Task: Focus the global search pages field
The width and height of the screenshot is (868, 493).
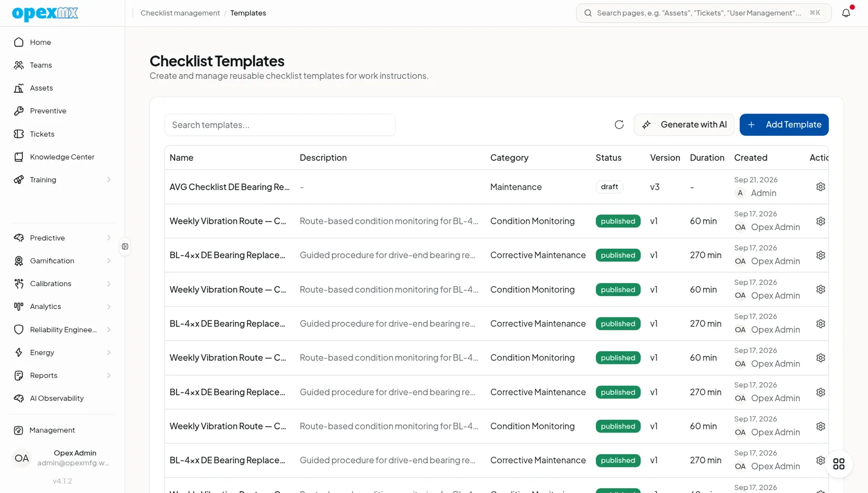Action: pos(704,13)
